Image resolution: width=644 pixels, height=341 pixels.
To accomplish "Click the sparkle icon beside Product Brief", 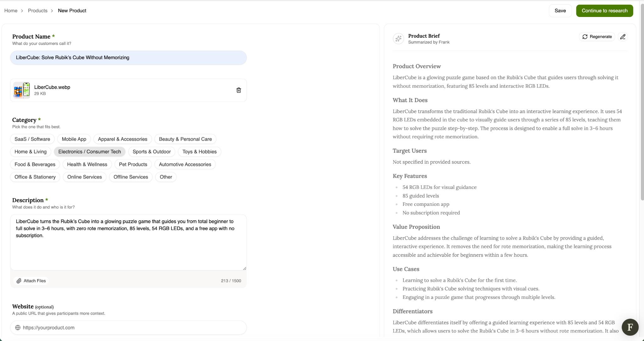I will (398, 39).
